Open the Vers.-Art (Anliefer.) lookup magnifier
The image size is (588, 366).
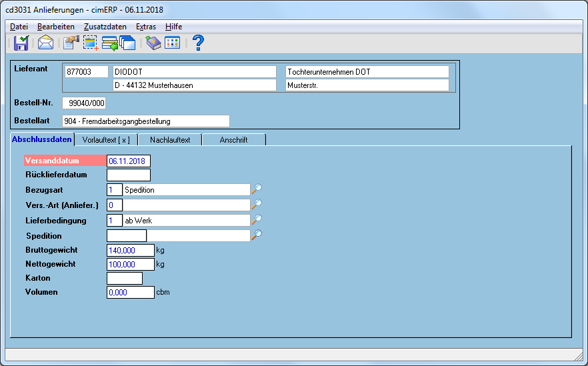(257, 205)
